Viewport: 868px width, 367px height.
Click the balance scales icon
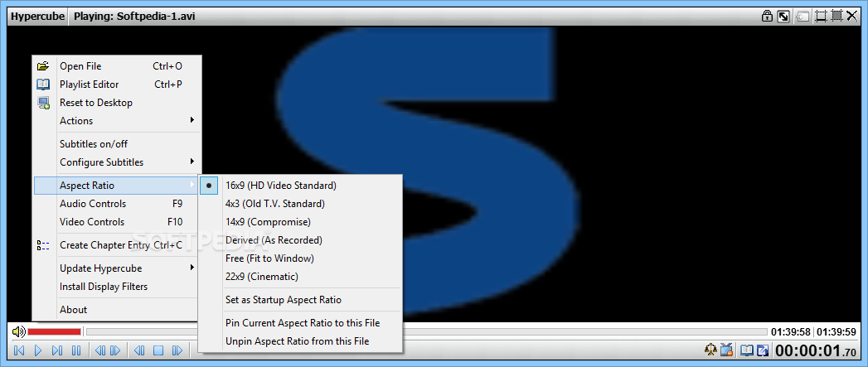point(710,350)
